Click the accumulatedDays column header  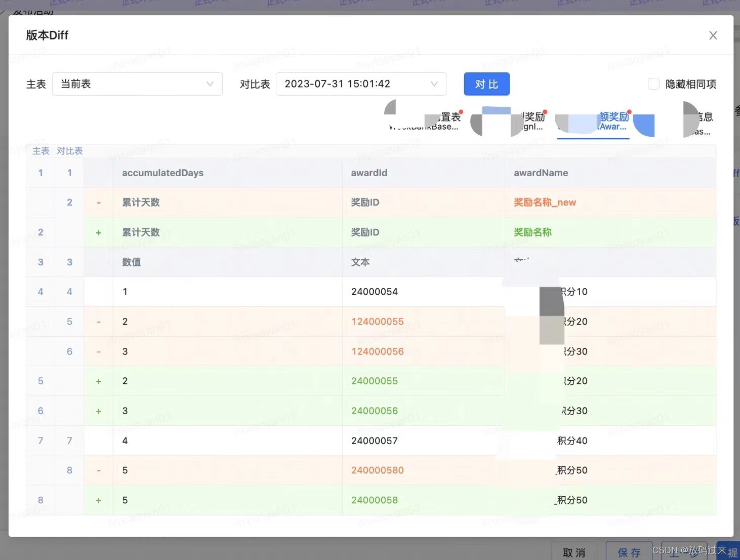pos(162,173)
